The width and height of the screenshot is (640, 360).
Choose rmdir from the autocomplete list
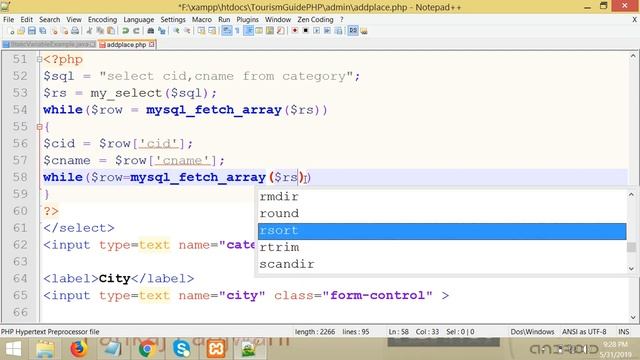(442, 197)
